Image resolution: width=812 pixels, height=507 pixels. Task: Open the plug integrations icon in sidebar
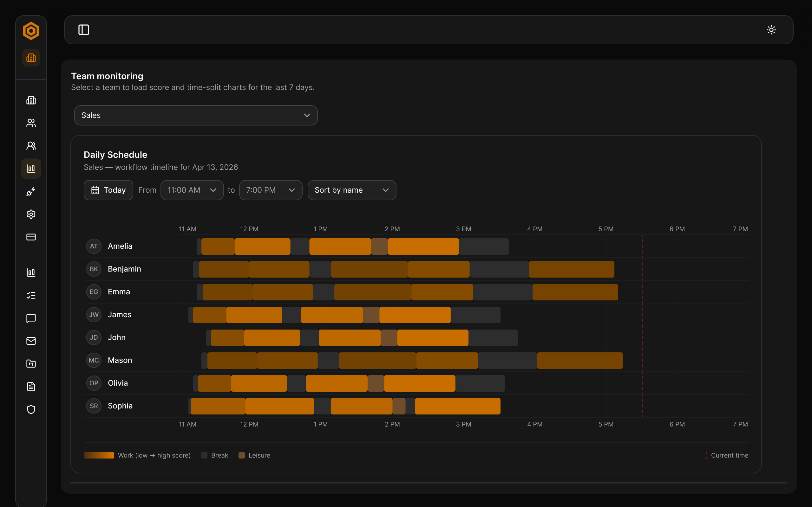pyautogui.click(x=31, y=191)
